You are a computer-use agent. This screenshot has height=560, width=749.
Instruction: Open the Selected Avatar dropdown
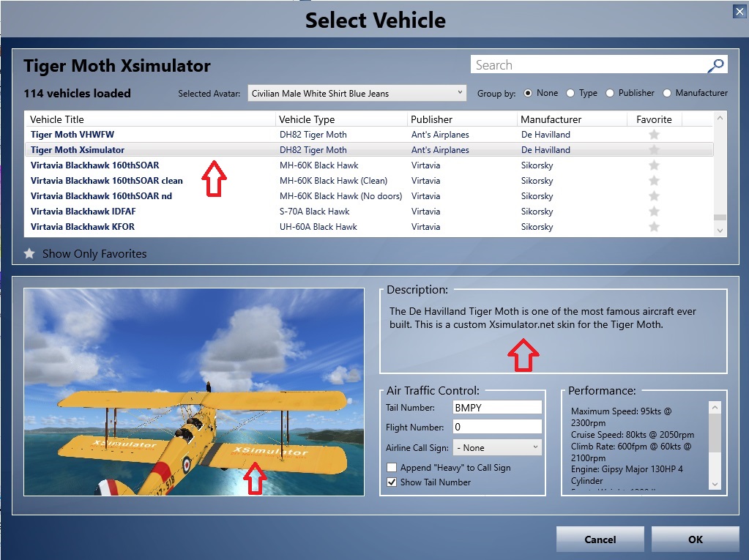point(357,93)
